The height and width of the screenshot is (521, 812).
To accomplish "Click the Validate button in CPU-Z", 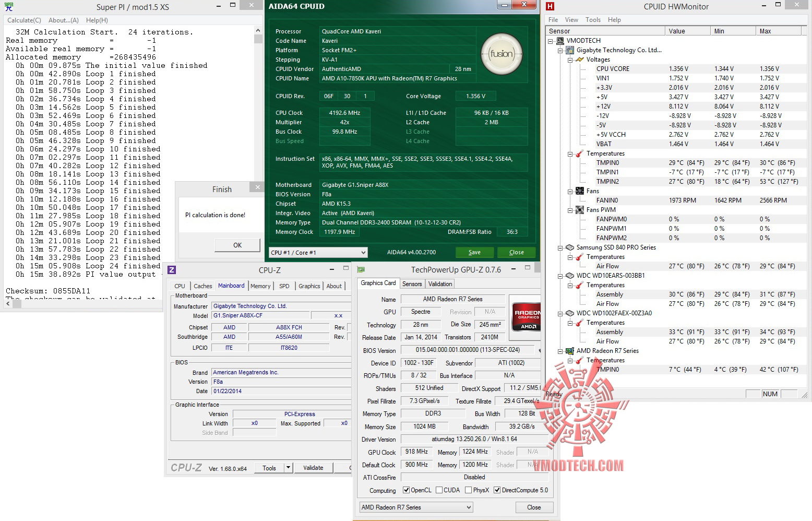I will 313,468.
